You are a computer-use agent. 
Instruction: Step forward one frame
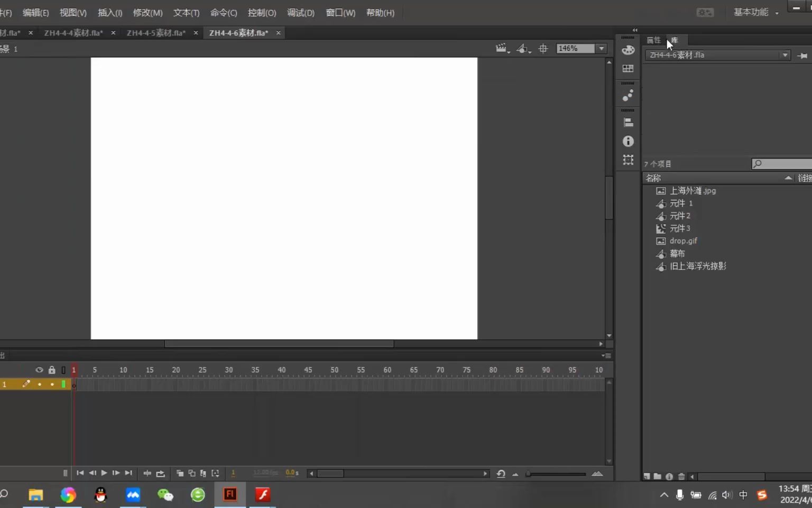point(116,473)
